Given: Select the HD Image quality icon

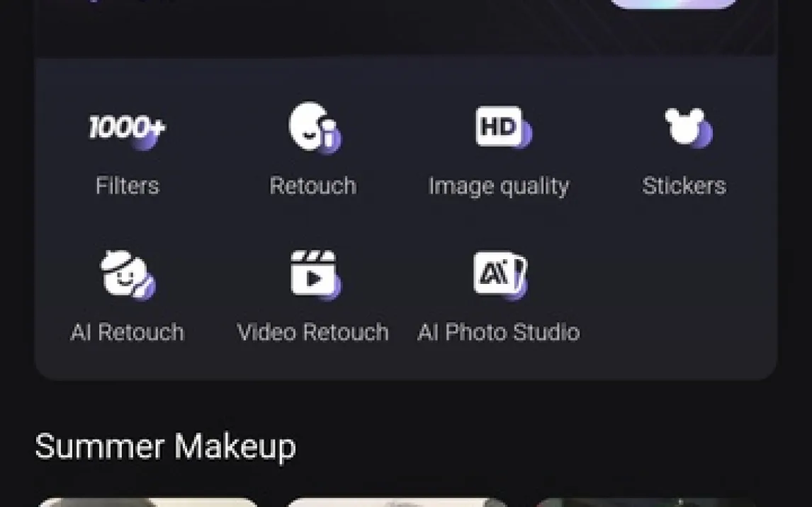Looking at the screenshot, I should coord(501,127).
